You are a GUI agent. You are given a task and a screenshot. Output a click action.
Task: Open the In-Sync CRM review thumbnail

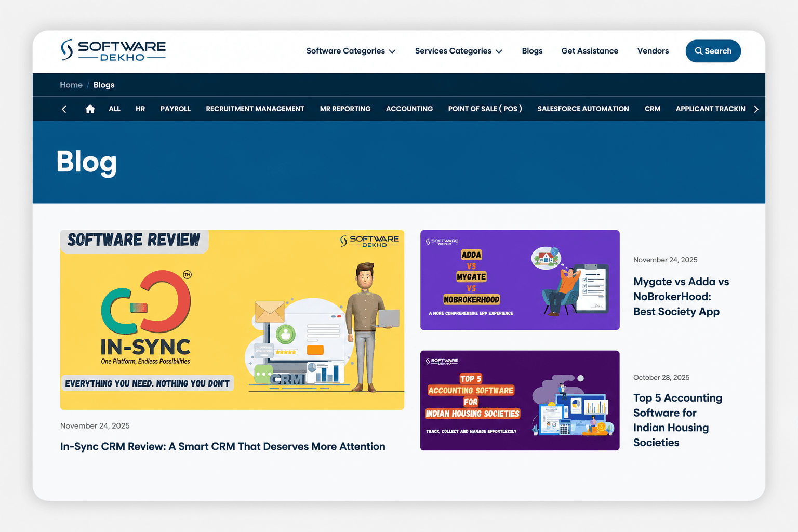coord(232,320)
